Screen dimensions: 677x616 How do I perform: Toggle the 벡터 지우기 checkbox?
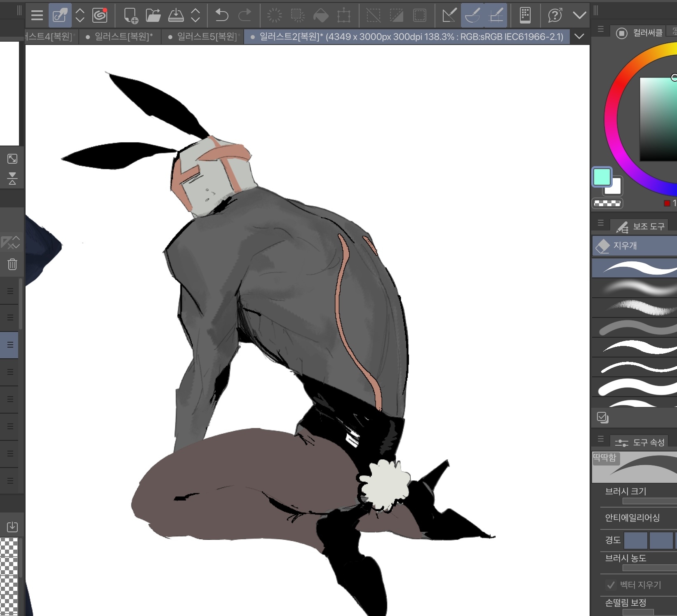pyautogui.click(x=611, y=585)
